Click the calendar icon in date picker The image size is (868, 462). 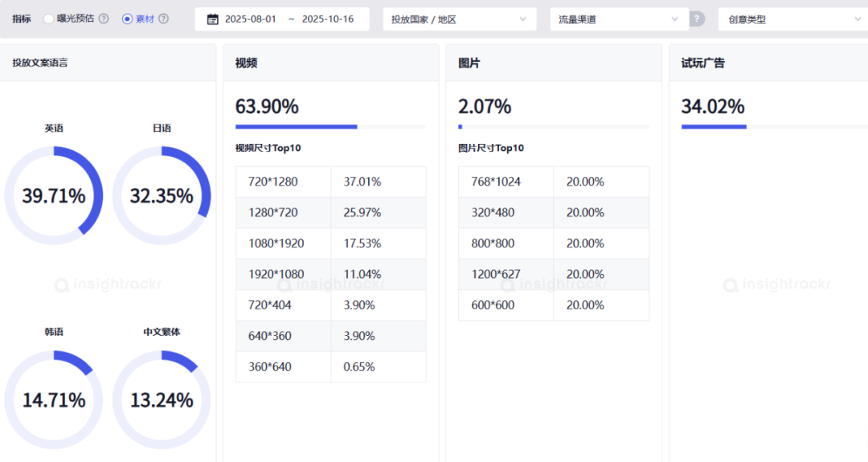tap(213, 19)
